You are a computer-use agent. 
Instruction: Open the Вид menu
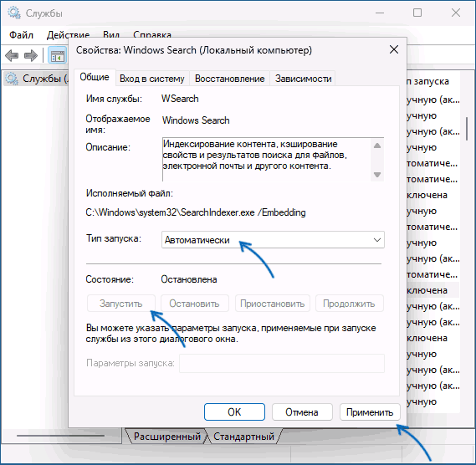(110, 35)
